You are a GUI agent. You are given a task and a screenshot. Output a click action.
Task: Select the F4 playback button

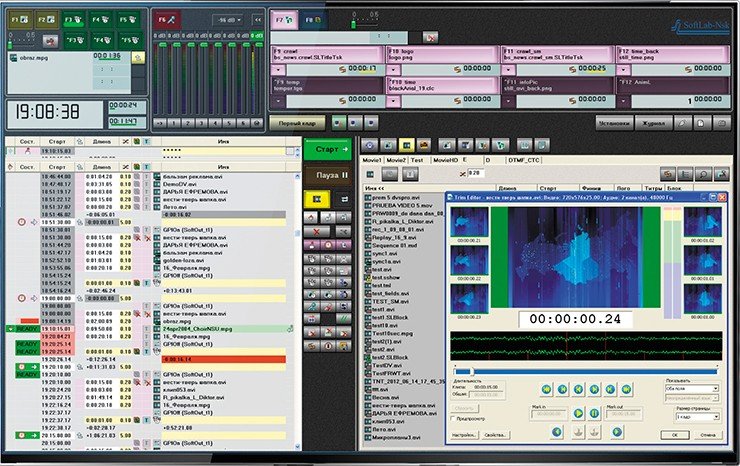(x=101, y=20)
